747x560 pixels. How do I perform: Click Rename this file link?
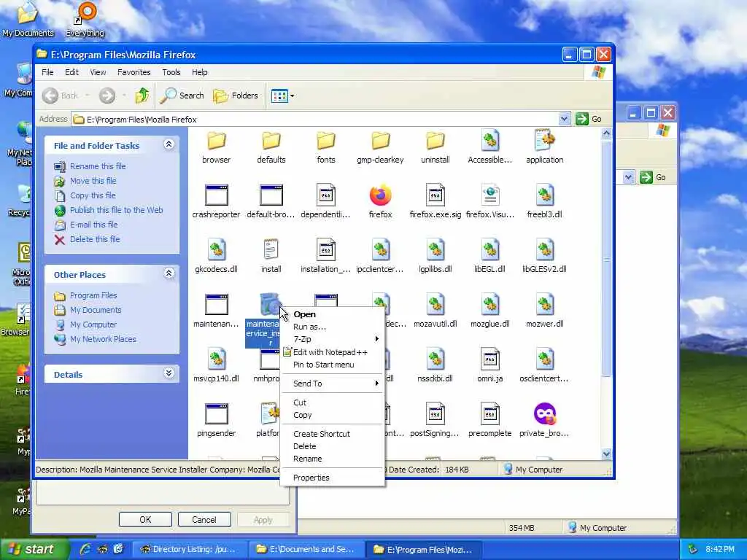coord(98,166)
